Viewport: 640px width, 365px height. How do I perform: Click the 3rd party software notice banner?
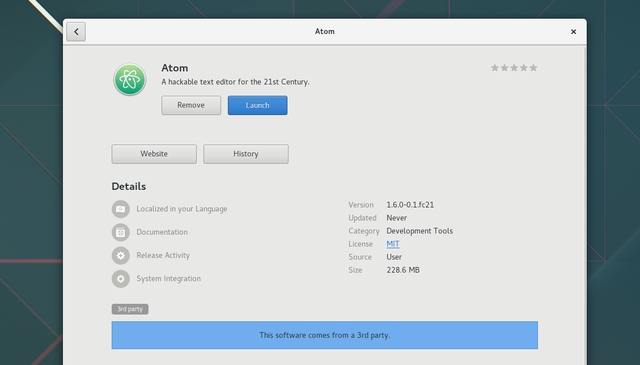[324, 335]
